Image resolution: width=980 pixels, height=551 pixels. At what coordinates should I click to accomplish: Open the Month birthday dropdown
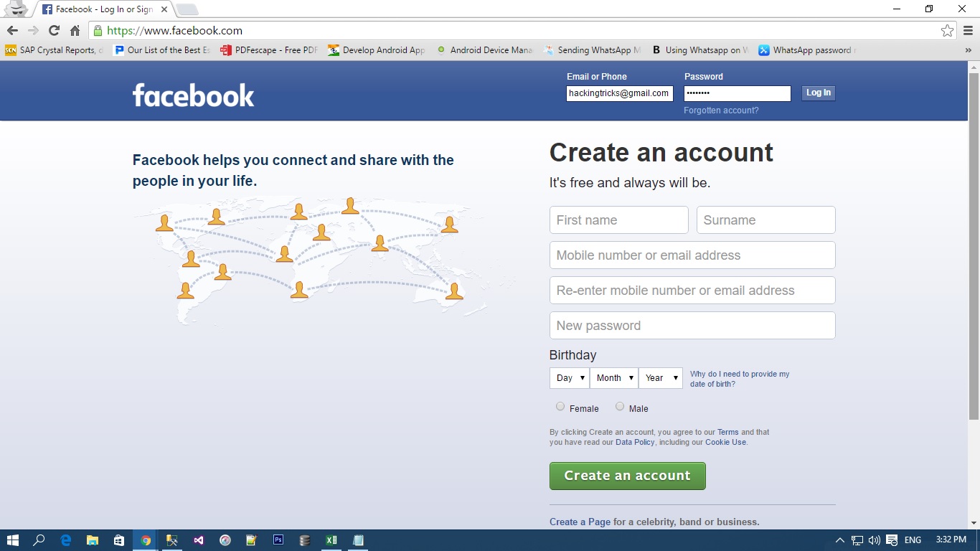(x=614, y=378)
